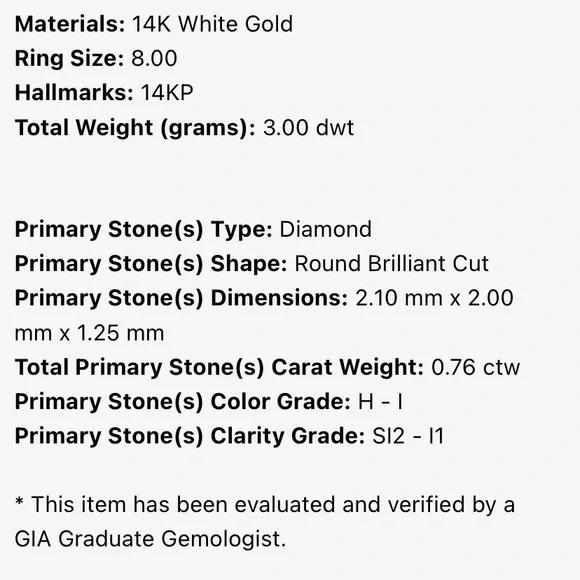Click the Diamond stone type value
Image resolution: width=580 pixels, height=580 pixels.
pos(326,229)
